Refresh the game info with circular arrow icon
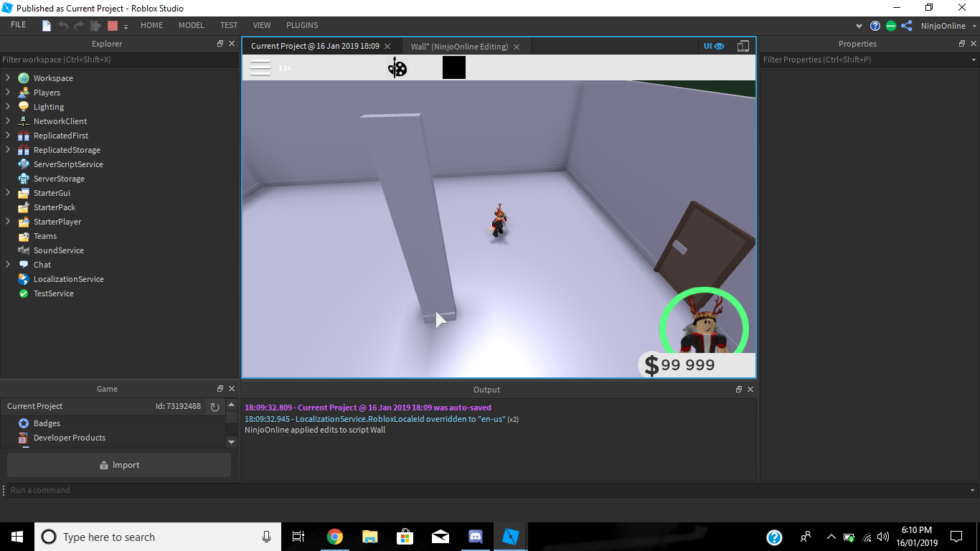The height and width of the screenshot is (551, 980). [x=215, y=406]
